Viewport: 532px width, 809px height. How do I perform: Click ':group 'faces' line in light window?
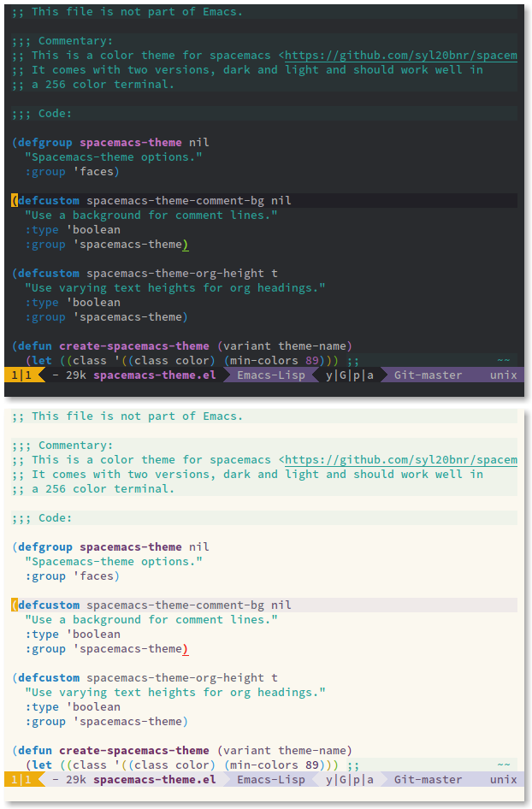tap(72, 576)
